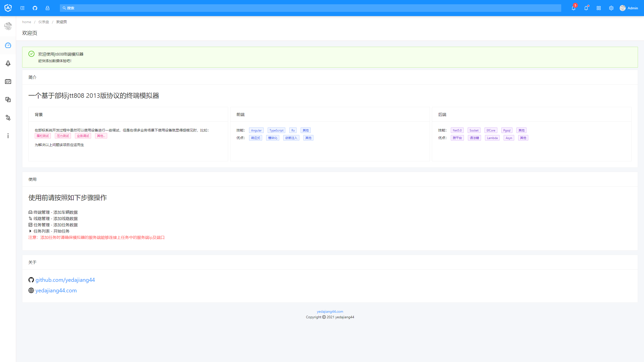Select the route line sidebar icon
644x362 pixels.
tap(8, 118)
